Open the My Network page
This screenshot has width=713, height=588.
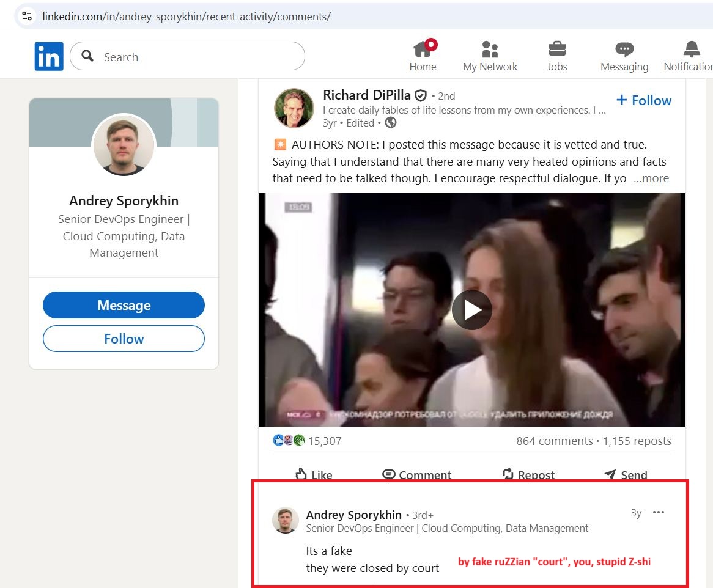[490, 55]
